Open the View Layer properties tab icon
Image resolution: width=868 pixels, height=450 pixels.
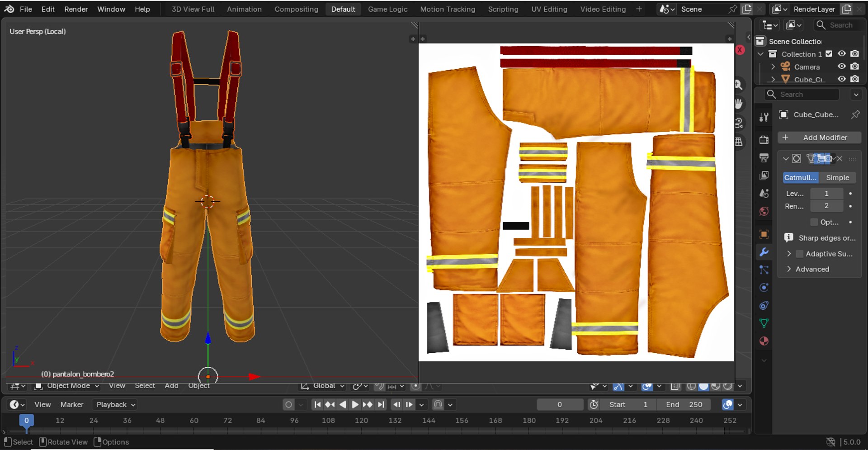[764, 175]
